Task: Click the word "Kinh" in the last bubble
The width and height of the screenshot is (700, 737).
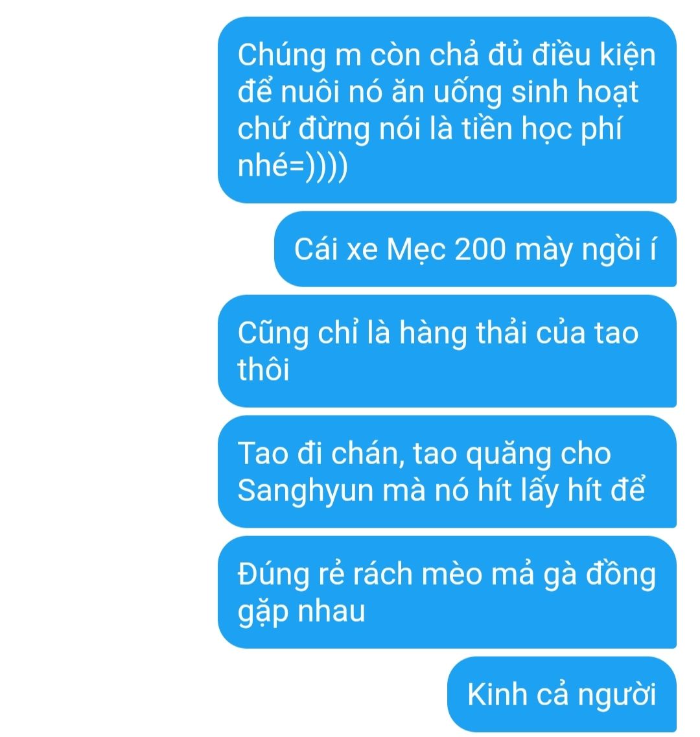Action: tap(497, 694)
